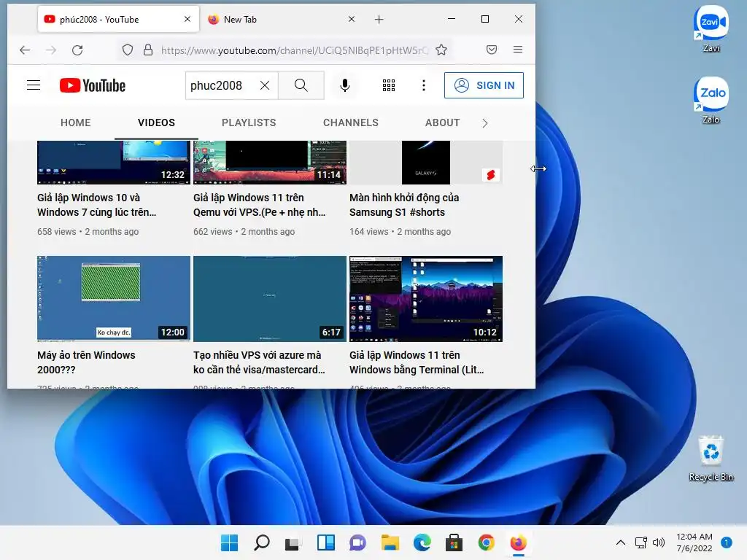Launch Microsoft Edge from the taskbar
This screenshot has width=747, height=560.
(422, 542)
